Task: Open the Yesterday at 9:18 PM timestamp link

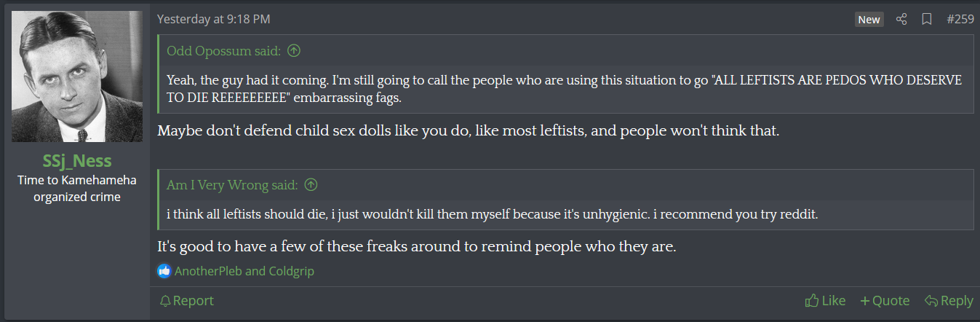Action: tap(213, 20)
